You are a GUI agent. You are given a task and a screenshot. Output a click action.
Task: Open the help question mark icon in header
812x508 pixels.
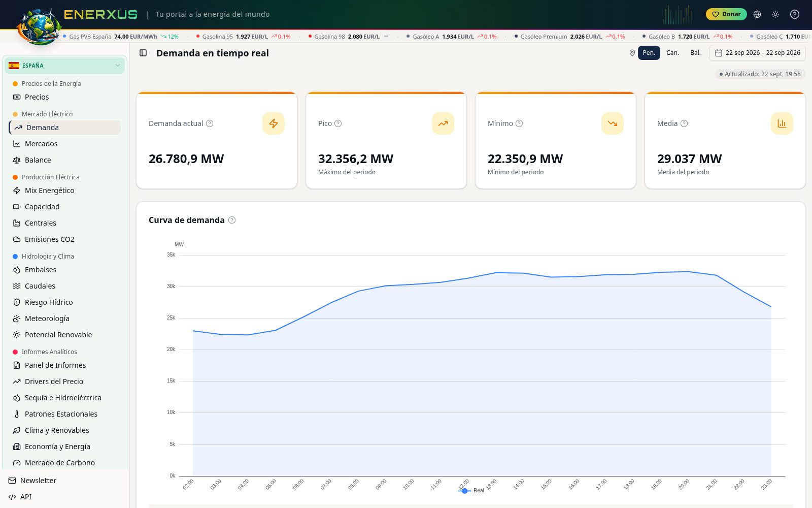click(795, 14)
